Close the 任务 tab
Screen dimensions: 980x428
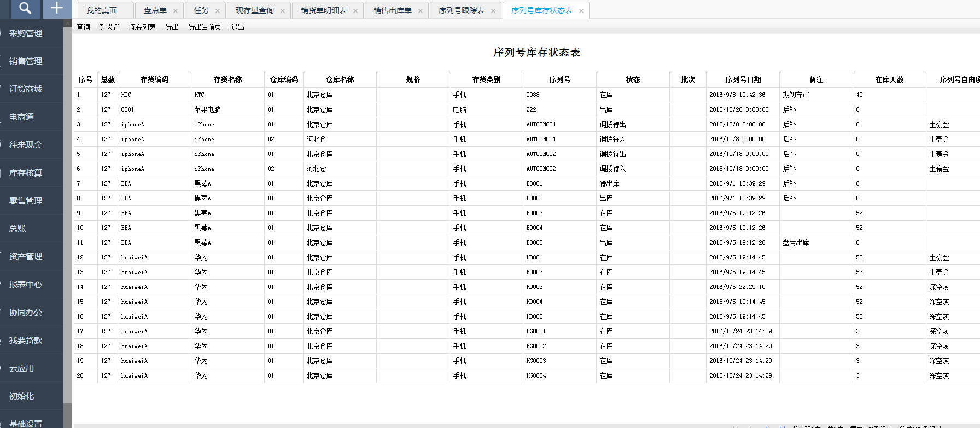click(218, 11)
